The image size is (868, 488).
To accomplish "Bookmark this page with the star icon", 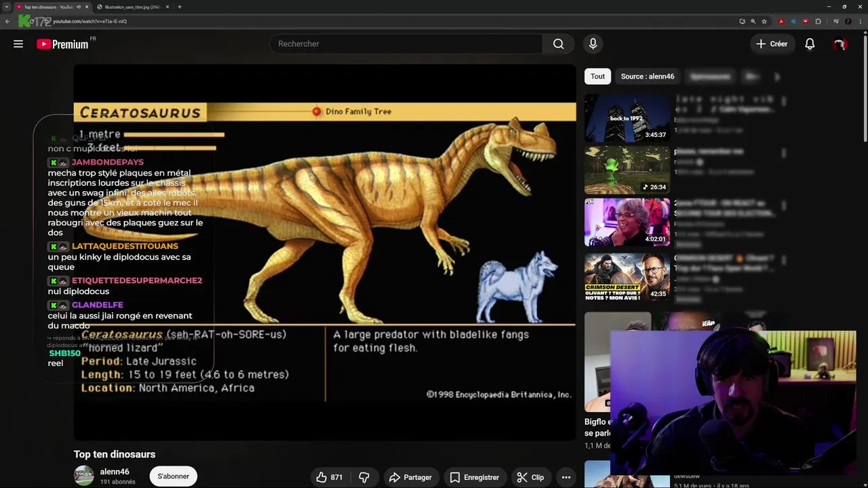I will click(x=764, y=21).
